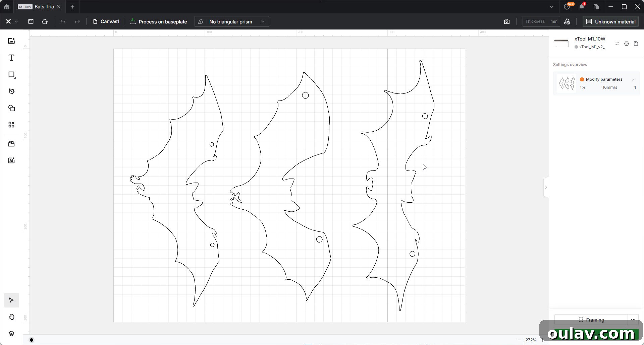
Task: Undo the last action
Action: coord(63,21)
